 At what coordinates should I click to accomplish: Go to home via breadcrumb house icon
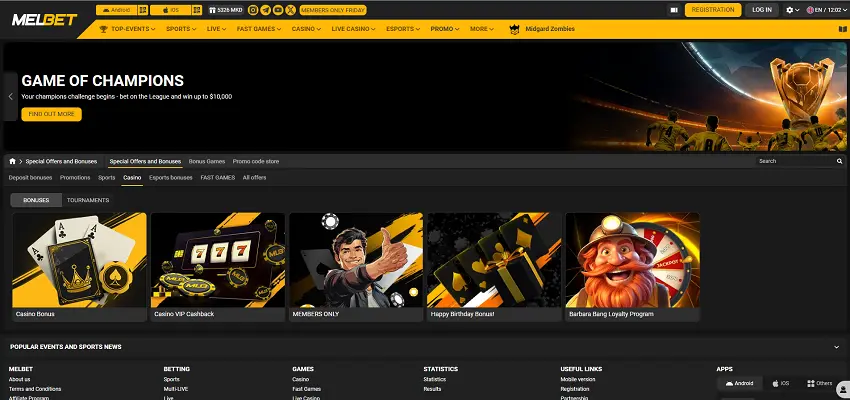click(x=12, y=161)
